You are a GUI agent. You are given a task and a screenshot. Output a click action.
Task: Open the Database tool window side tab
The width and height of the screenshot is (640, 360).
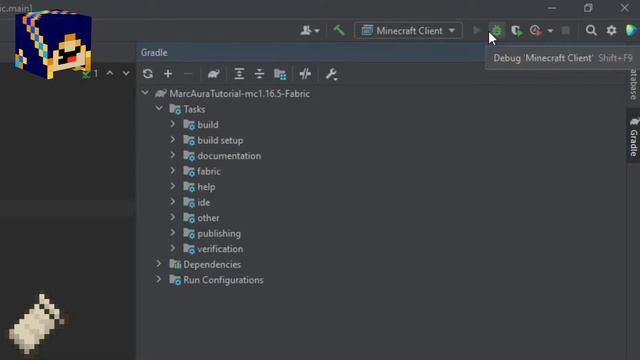[x=633, y=84]
